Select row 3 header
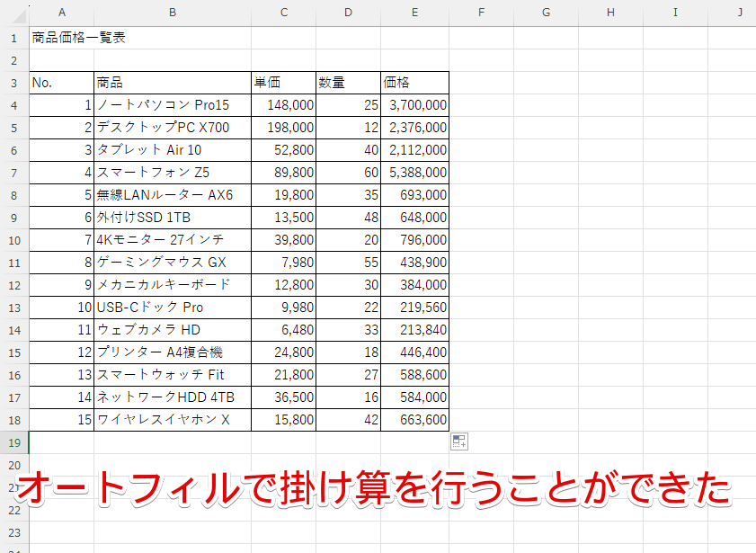Screen dimensions: 756x553 [14, 83]
